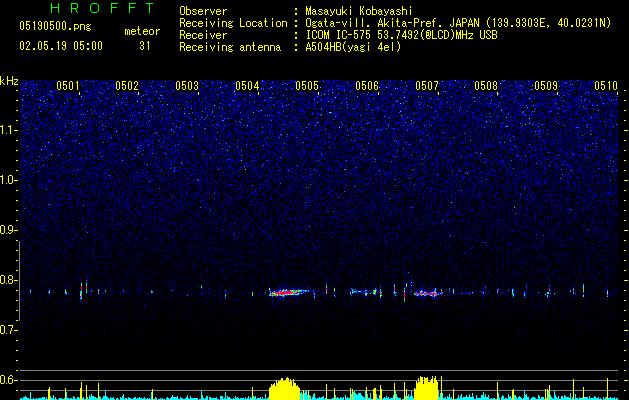This screenshot has width=629, height=400.
Task: Click antenna value A504HB(yagi 4el)
Action: [x=353, y=47]
